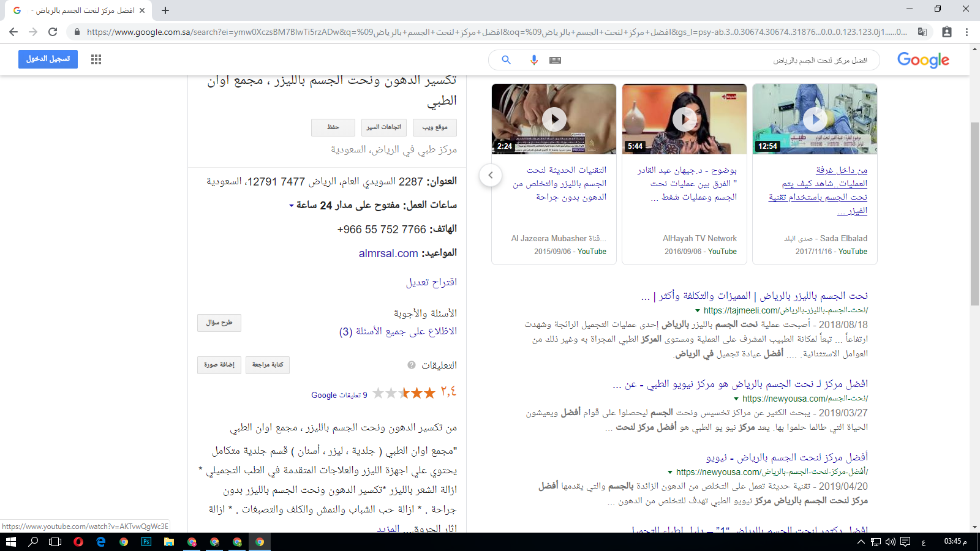Play the 12:54 Sada Elbalad video thumbnail

pos(815,119)
